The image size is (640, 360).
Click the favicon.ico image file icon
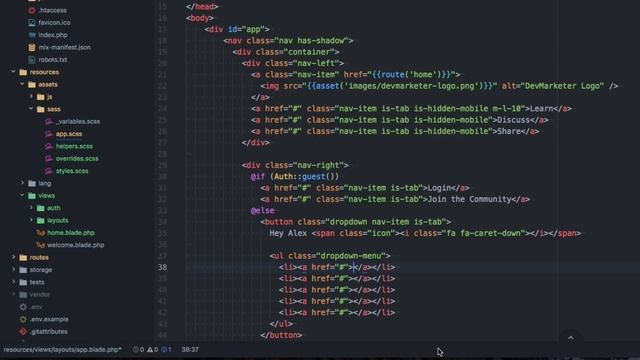[32, 23]
